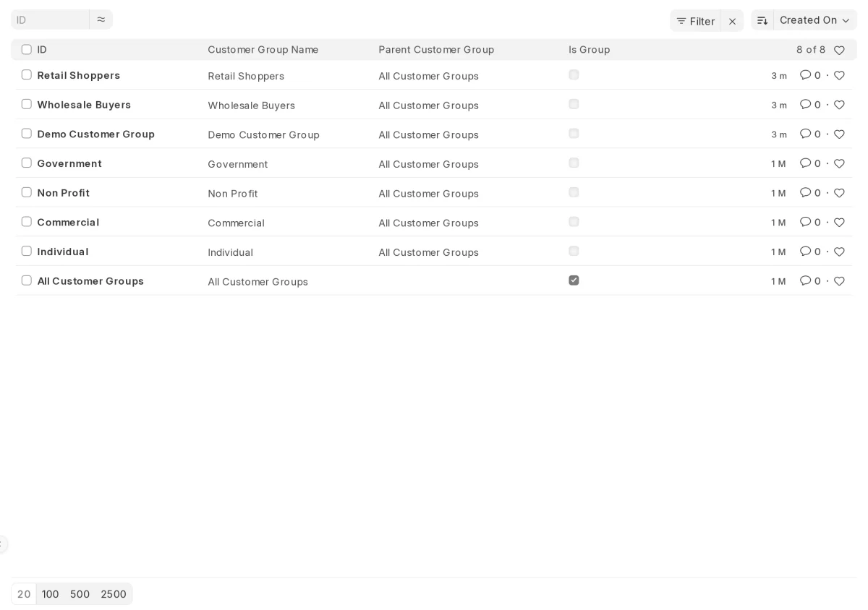Image resolution: width=868 pixels, height=610 pixels.
Task: Focus the ID filter input field
Action: [50, 20]
